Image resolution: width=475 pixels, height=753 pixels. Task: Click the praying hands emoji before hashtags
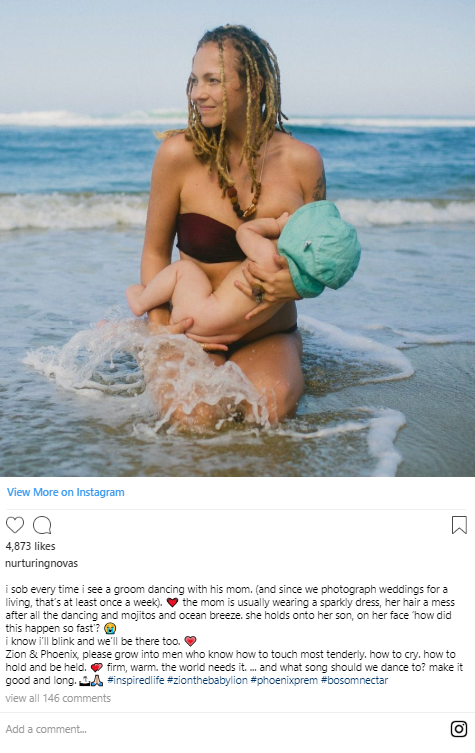pyautogui.click(x=97, y=680)
